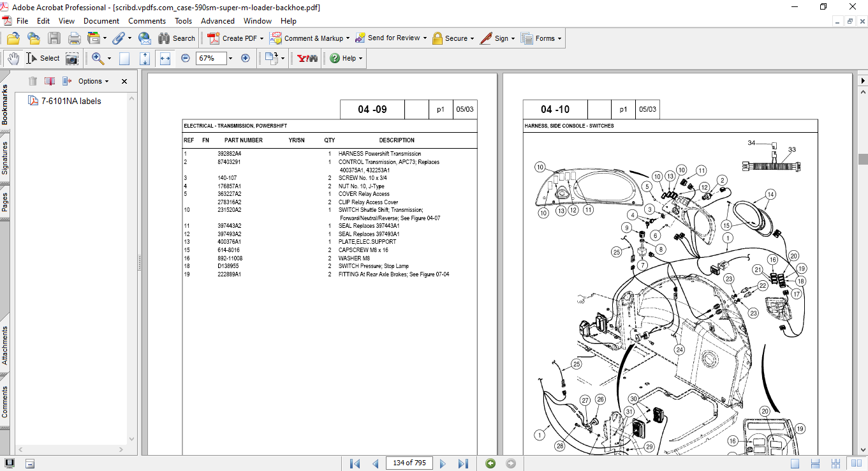
Task: Click the Save disk icon
Action: pos(54,38)
